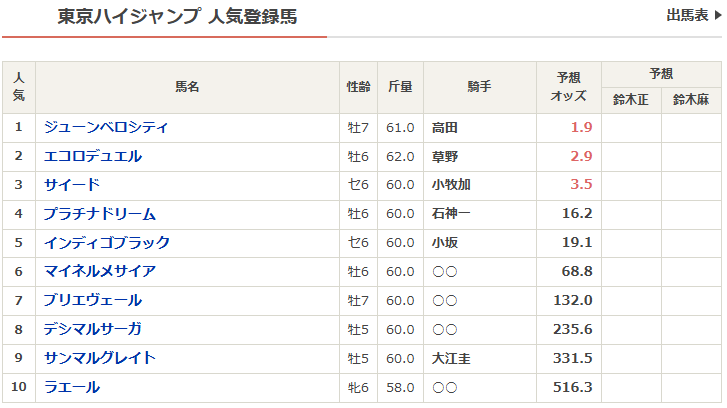Open サンマルグレイト horse page
The width and height of the screenshot is (727, 408).
[100, 358]
